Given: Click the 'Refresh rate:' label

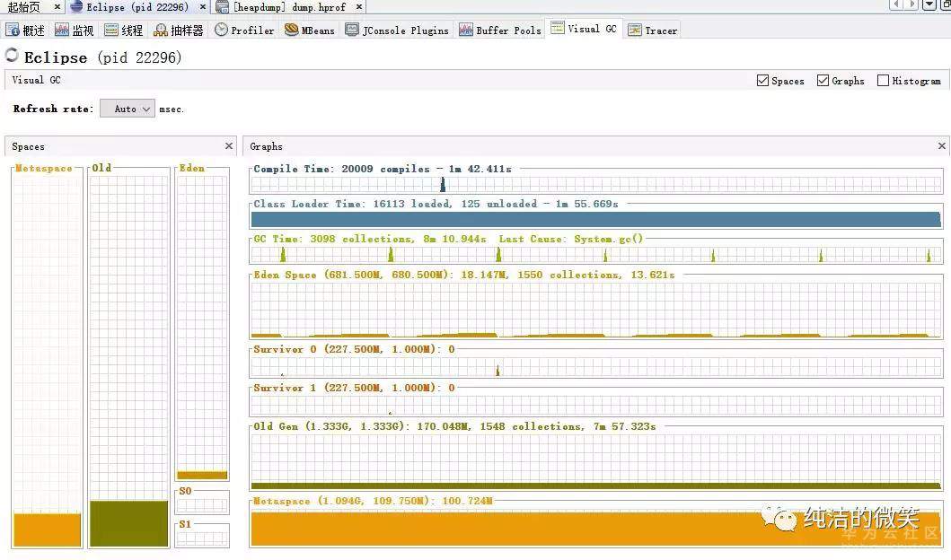Looking at the screenshot, I should click(53, 109).
